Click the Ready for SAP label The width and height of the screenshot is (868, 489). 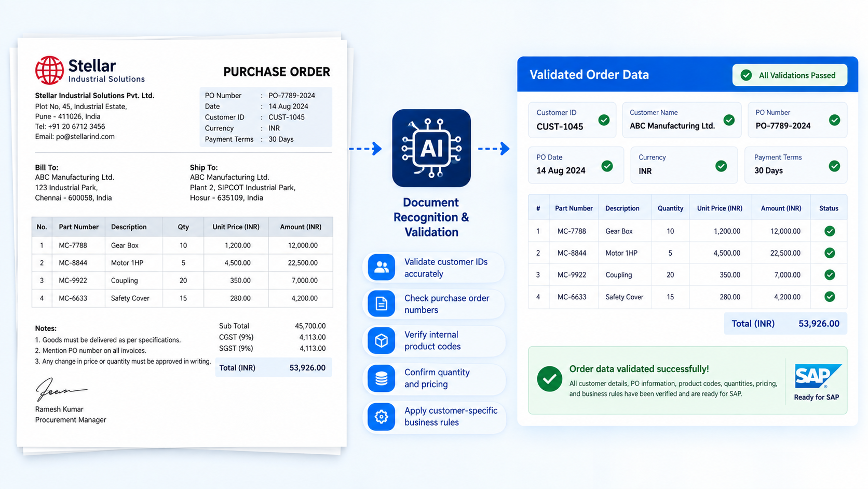point(816,398)
